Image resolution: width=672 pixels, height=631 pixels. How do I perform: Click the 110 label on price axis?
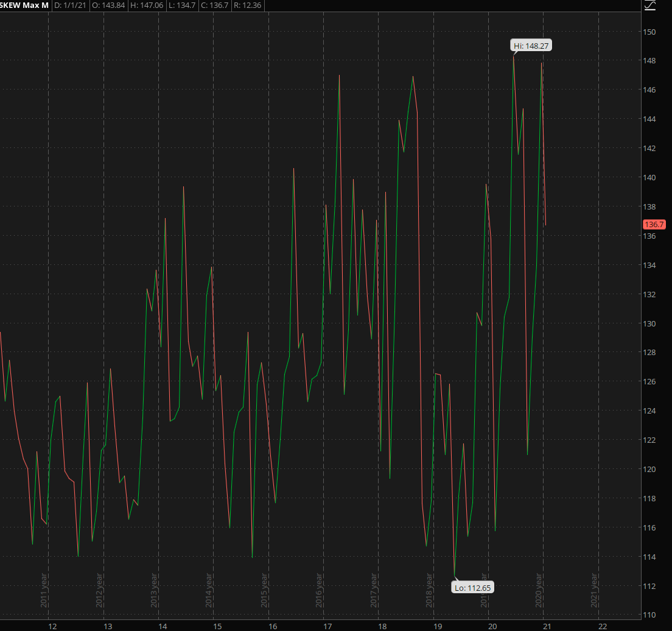[x=650, y=615]
